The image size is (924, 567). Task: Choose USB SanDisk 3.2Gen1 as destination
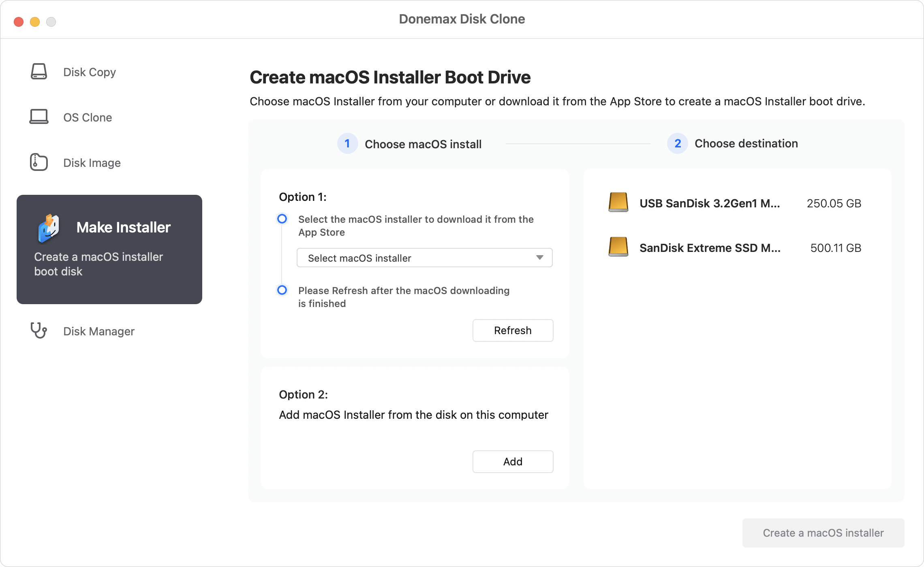click(709, 203)
